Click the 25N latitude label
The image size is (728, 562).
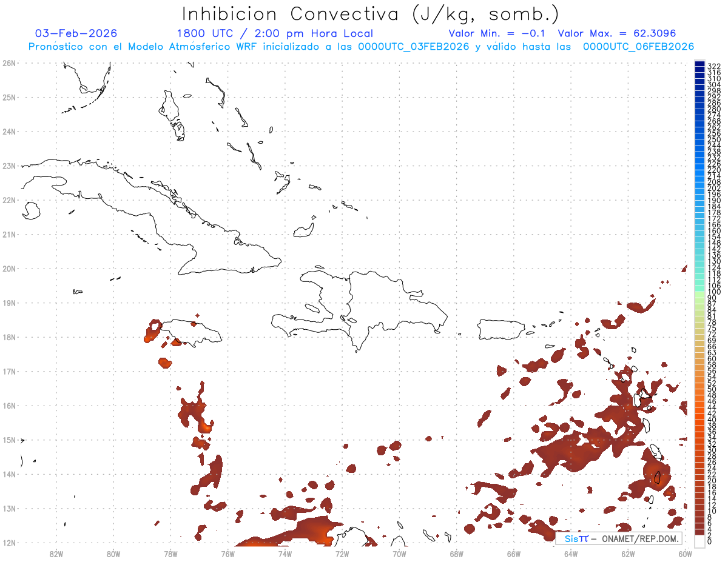coord(8,97)
